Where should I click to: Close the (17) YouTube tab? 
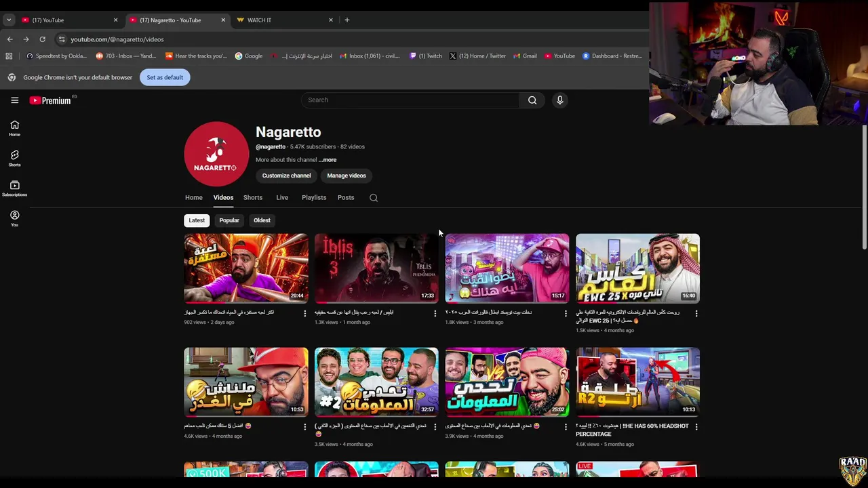point(115,20)
